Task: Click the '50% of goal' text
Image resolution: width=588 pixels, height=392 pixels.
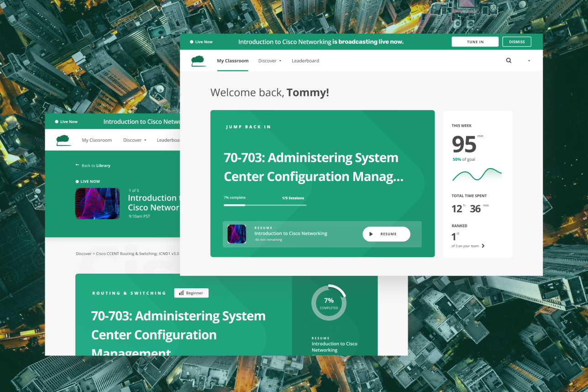Action: click(464, 159)
